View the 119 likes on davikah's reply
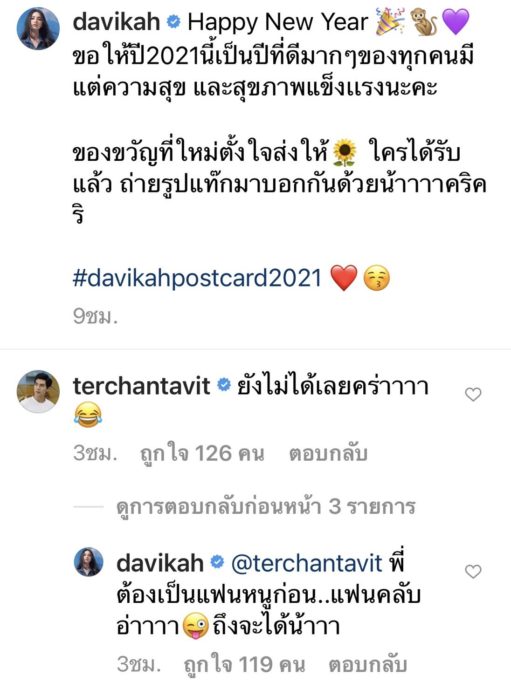The height and width of the screenshot is (696, 511). 245,664
